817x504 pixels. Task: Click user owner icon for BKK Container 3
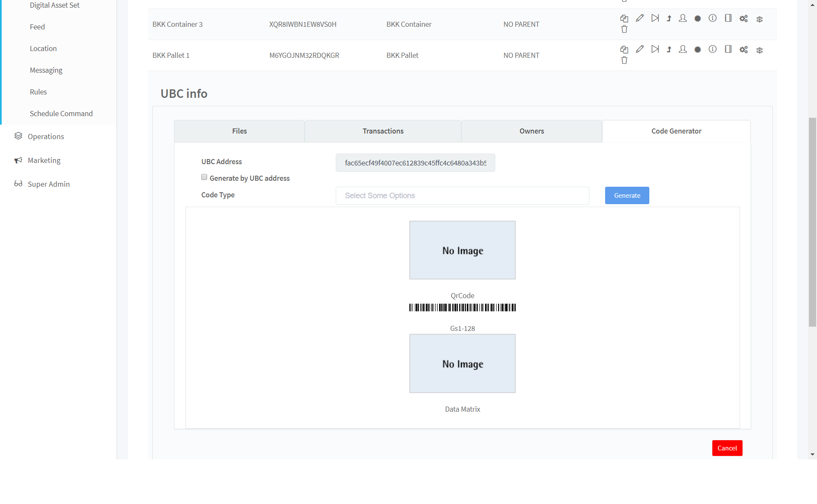tap(683, 18)
